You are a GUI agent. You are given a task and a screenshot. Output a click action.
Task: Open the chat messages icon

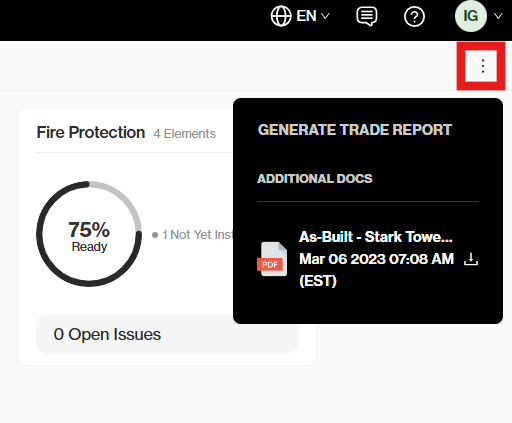[x=367, y=16]
